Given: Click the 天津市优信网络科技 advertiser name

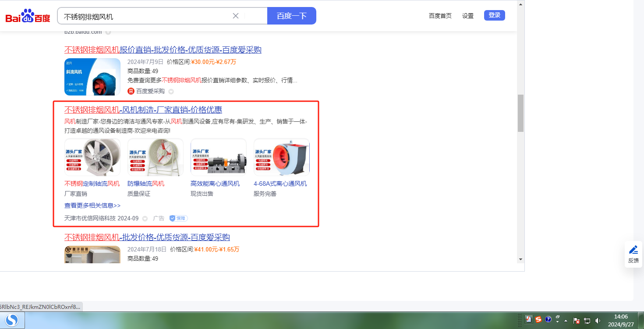Looking at the screenshot, I should tap(90, 218).
